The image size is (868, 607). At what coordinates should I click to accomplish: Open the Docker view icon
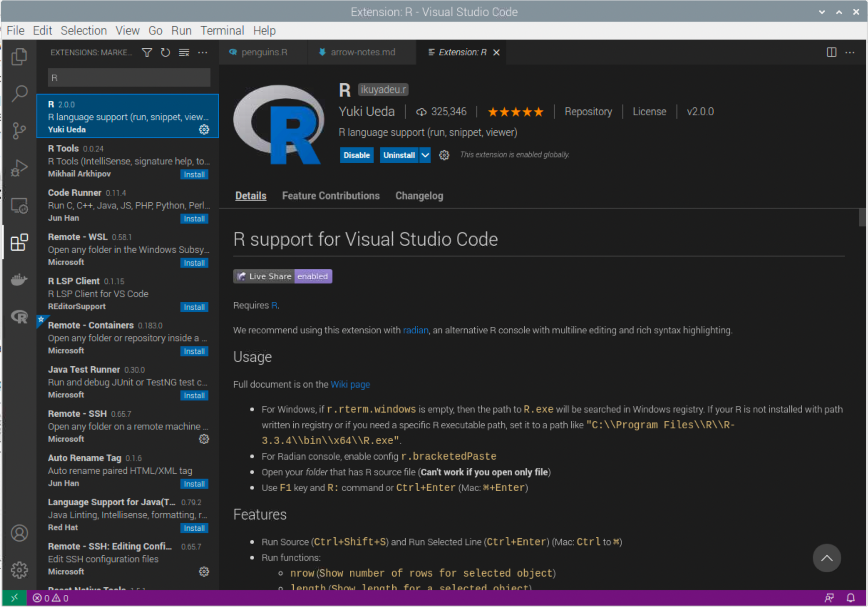[19, 279]
